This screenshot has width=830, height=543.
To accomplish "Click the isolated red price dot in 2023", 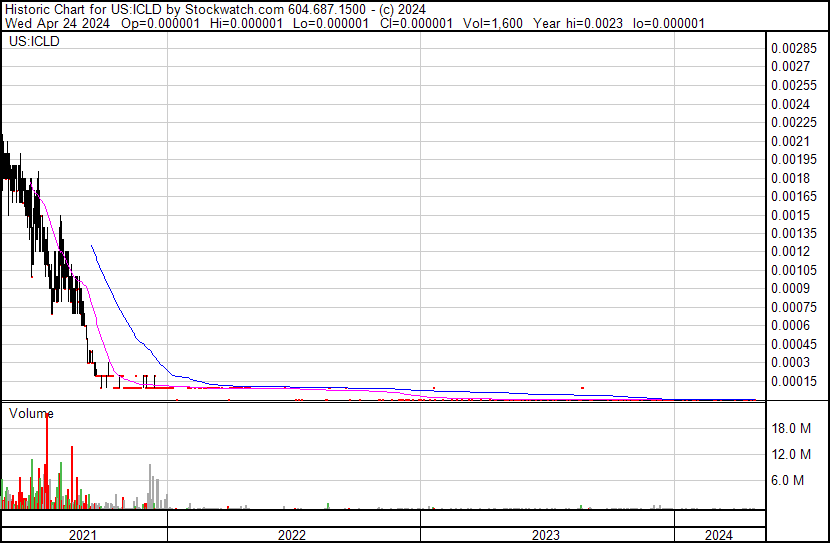I will (x=582, y=387).
